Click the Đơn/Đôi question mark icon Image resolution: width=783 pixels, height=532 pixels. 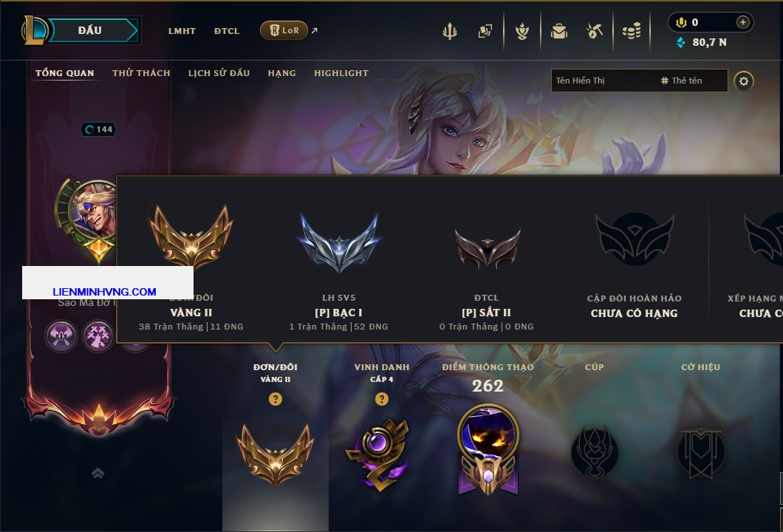[x=275, y=399]
